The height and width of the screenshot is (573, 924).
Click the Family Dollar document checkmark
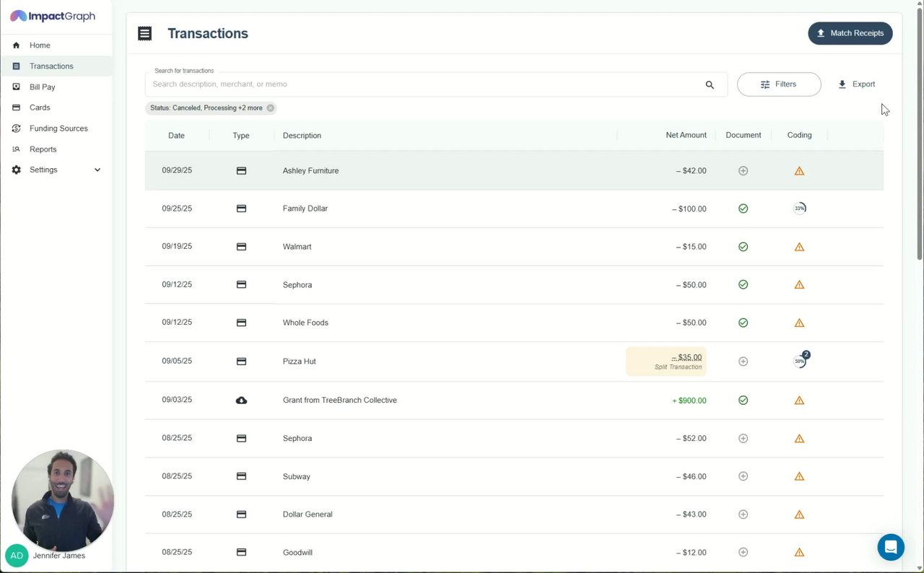tap(743, 209)
